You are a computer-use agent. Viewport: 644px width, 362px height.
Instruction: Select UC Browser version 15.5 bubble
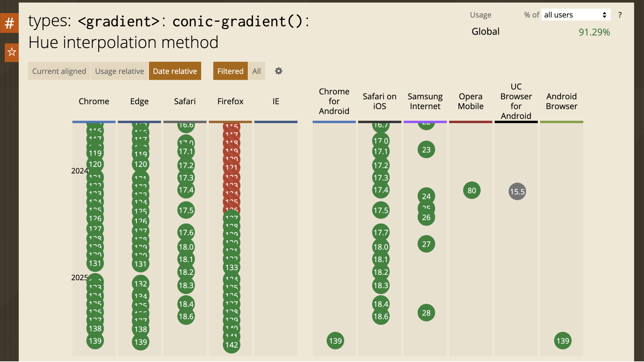pos(517,191)
